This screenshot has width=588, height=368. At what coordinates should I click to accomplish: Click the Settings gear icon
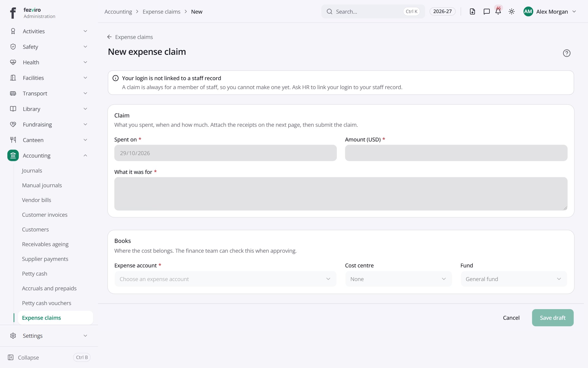[13, 336]
